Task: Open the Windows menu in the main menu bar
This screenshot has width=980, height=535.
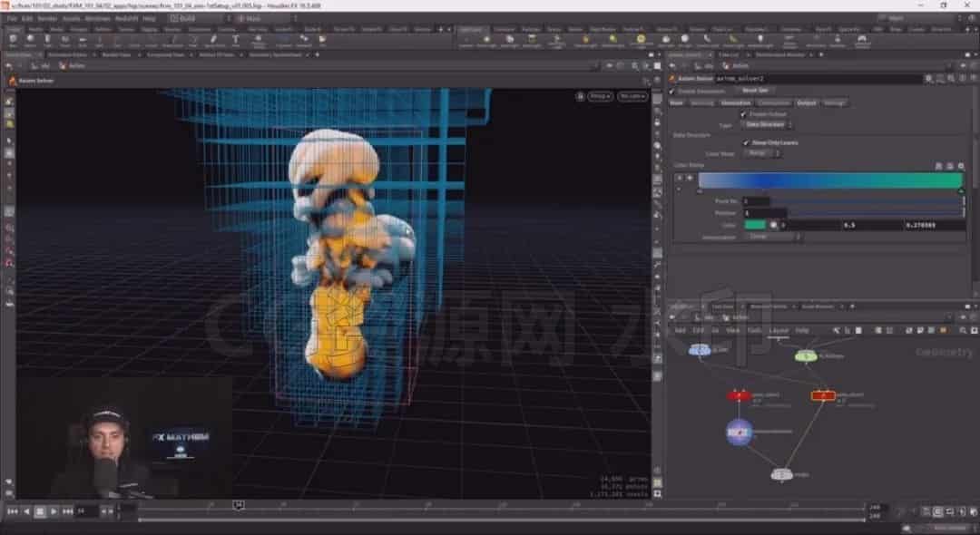Action: point(97,19)
